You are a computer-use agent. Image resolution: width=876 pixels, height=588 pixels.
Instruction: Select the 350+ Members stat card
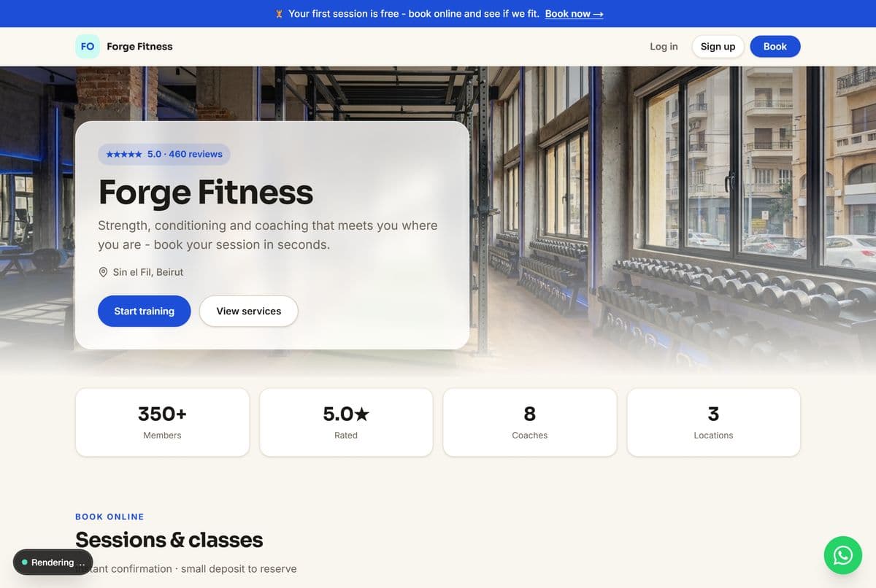[x=162, y=422]
